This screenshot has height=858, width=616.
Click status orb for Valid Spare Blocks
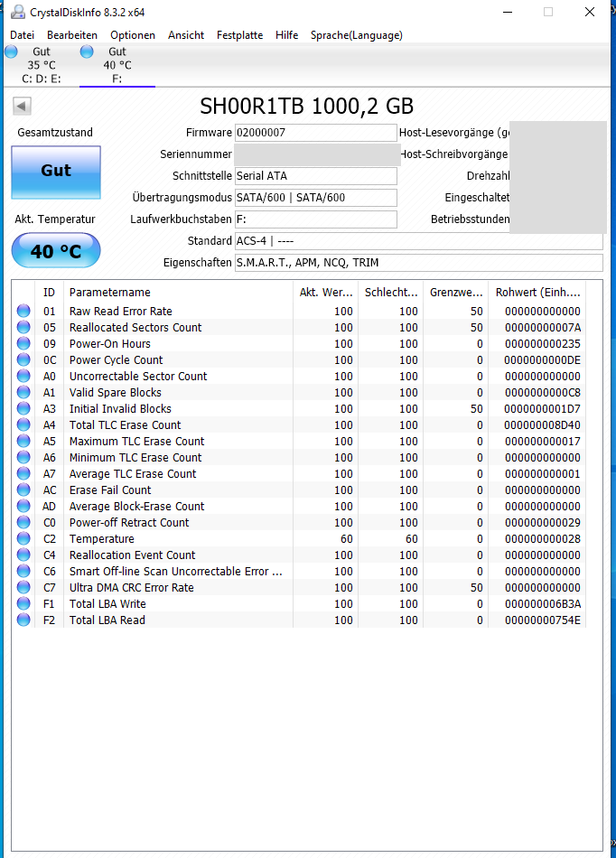point(23,392)
